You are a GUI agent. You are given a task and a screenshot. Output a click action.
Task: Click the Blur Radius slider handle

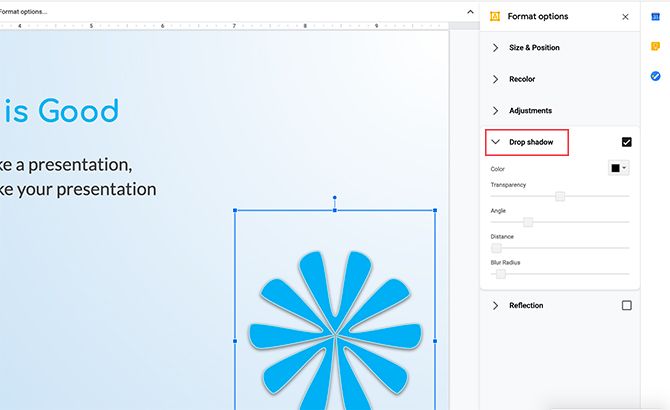point(500,274)
